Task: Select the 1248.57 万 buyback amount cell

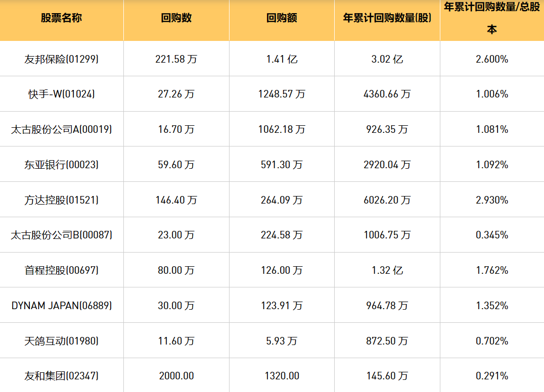Action: click(282, 94)
